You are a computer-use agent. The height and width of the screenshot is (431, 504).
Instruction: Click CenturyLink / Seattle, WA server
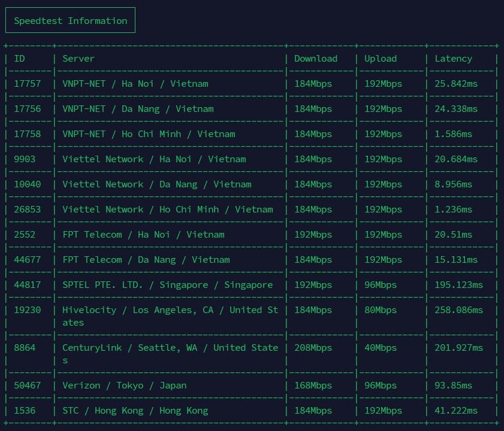point(170,354)
